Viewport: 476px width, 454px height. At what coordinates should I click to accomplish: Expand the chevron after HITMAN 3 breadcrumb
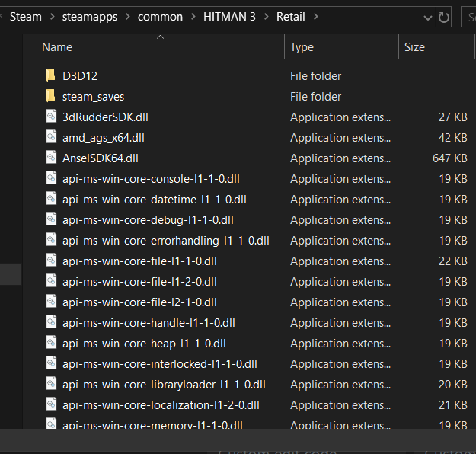(x=267, y=17)
